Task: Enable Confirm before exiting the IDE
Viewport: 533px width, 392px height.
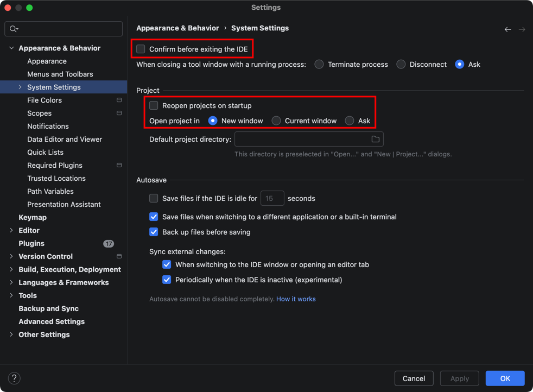Action: coord(141,49)
